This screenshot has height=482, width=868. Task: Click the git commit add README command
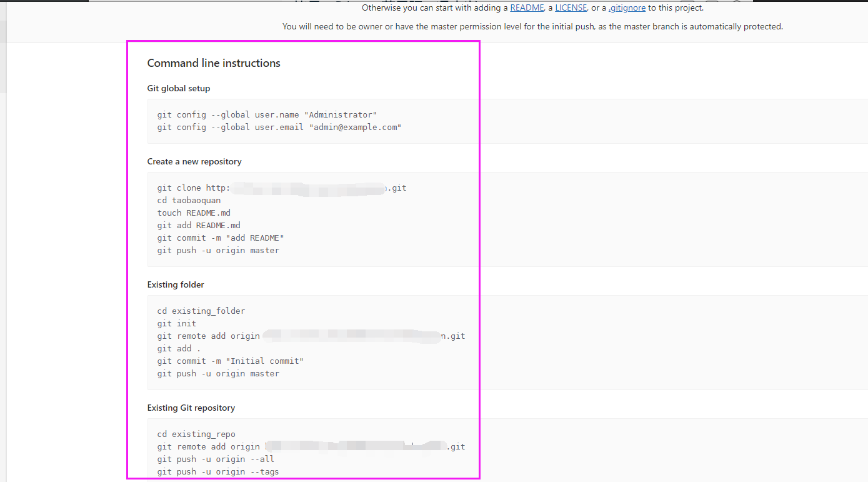[221, 238]
